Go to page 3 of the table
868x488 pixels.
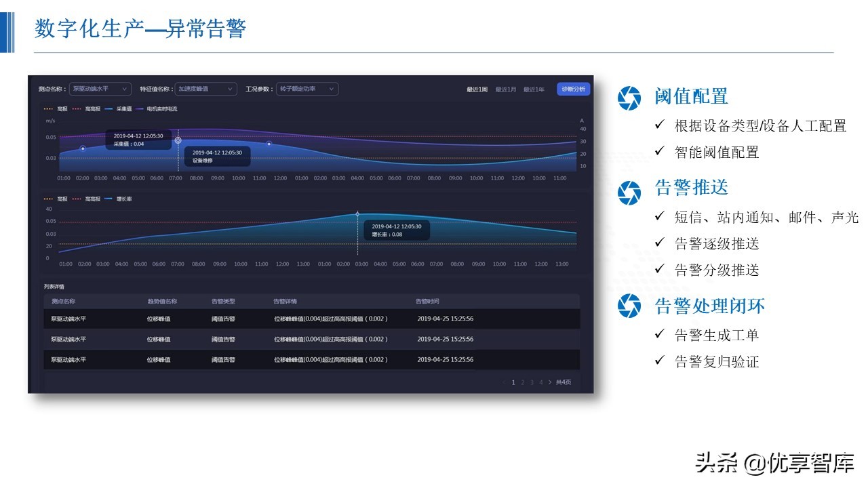click(x=532, y=382)
